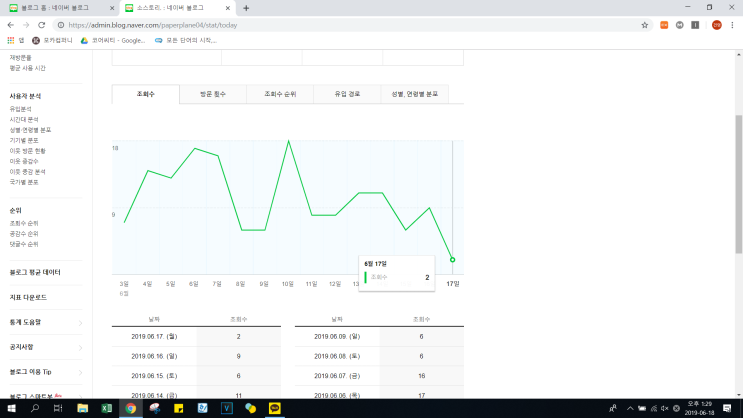Expand 통계 도움말 chevron in sidebar

point(80,323)
